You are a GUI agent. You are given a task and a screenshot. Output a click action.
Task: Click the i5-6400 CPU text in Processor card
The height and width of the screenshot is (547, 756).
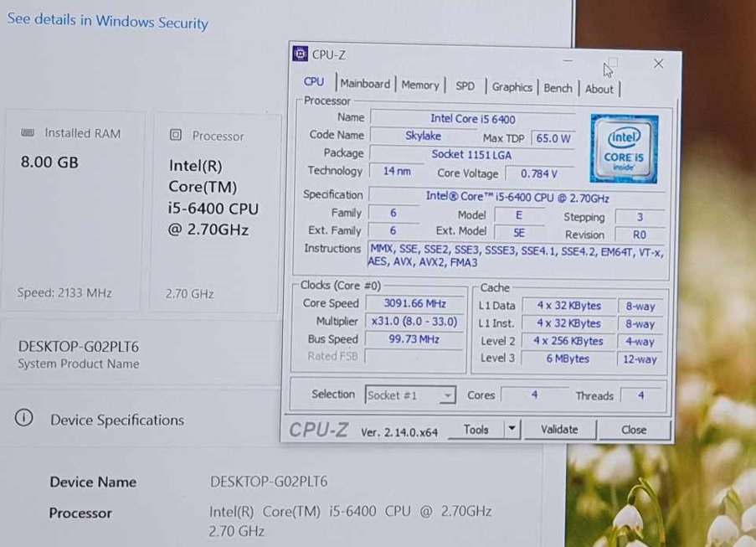tap(213, 209)
